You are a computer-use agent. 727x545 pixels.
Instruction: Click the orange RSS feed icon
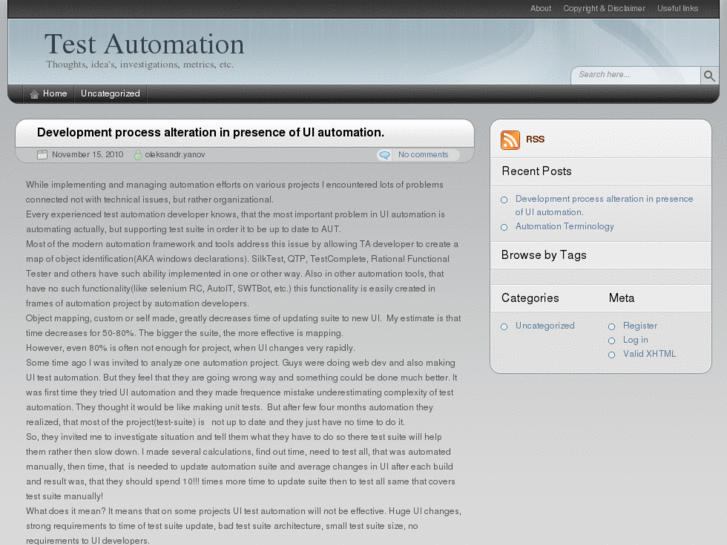pos(510,140)
